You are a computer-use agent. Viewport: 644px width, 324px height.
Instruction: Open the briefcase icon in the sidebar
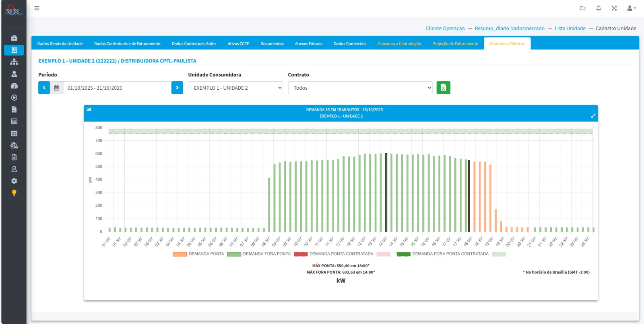tap(14, 38)
